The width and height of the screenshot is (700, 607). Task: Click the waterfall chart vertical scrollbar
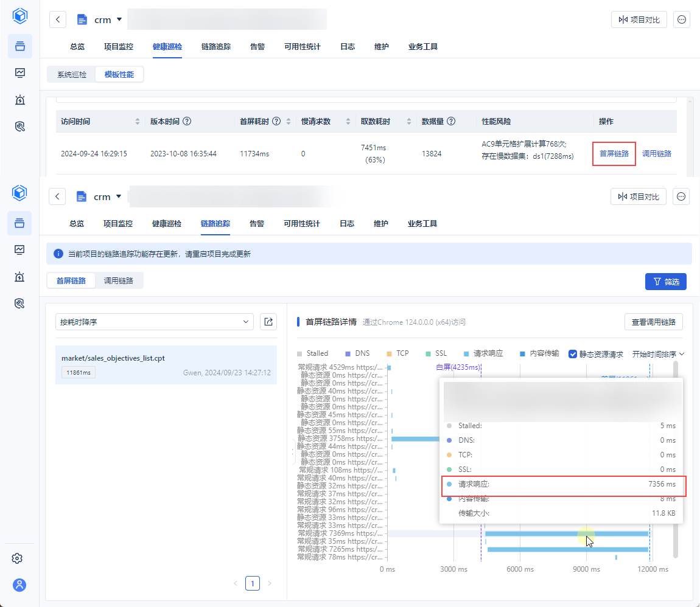[676, 459]
